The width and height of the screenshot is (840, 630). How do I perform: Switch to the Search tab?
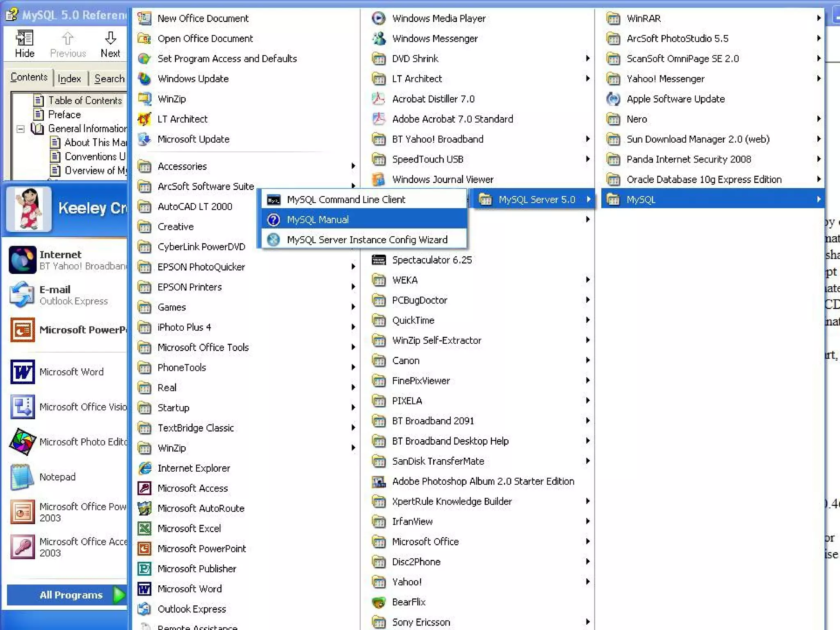[109, 78]
